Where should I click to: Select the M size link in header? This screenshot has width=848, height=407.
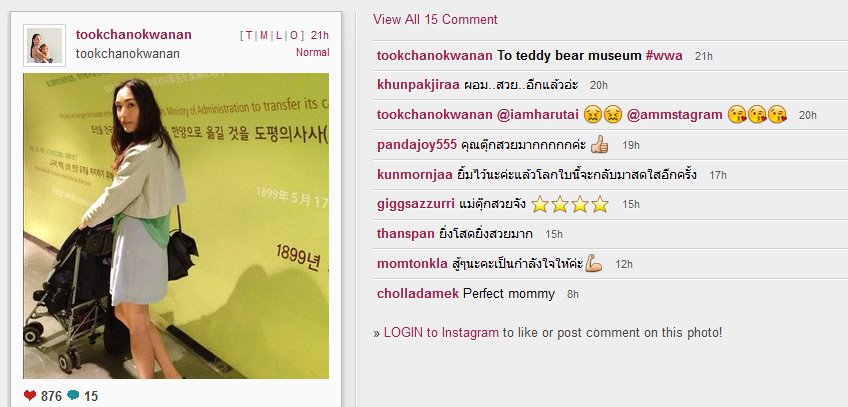(263, 36)
